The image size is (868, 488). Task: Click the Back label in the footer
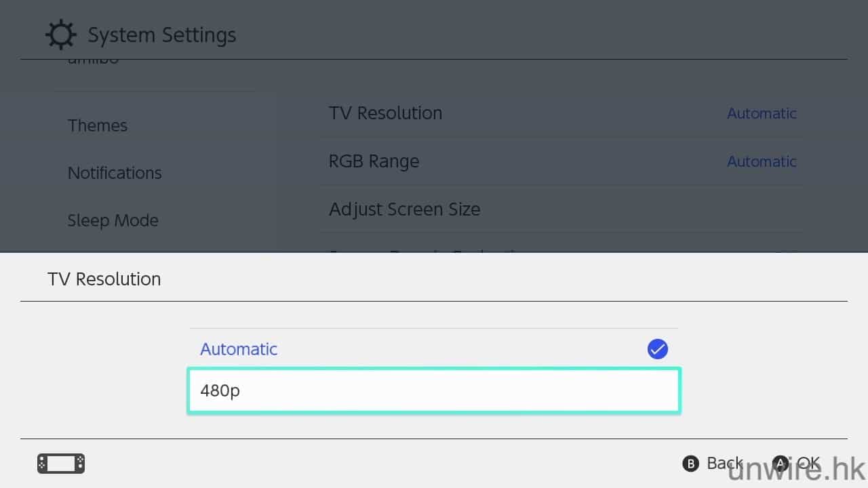click(724, 463)
